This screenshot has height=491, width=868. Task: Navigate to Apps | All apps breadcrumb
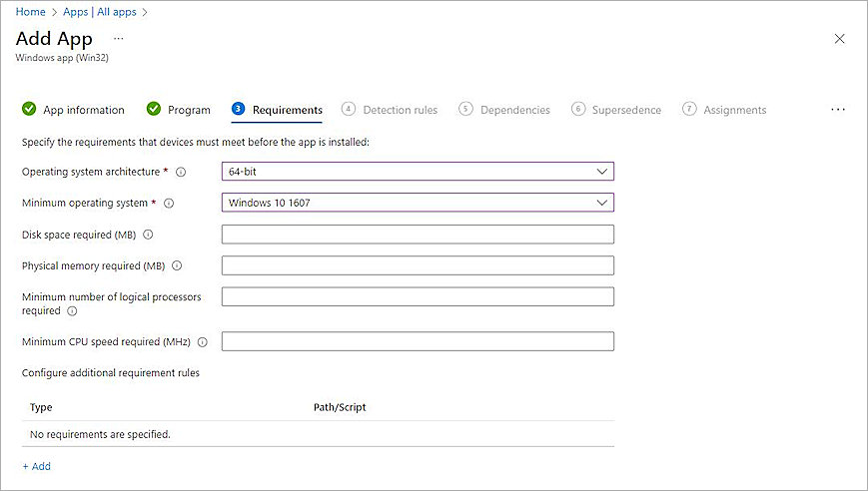point(101,12)
